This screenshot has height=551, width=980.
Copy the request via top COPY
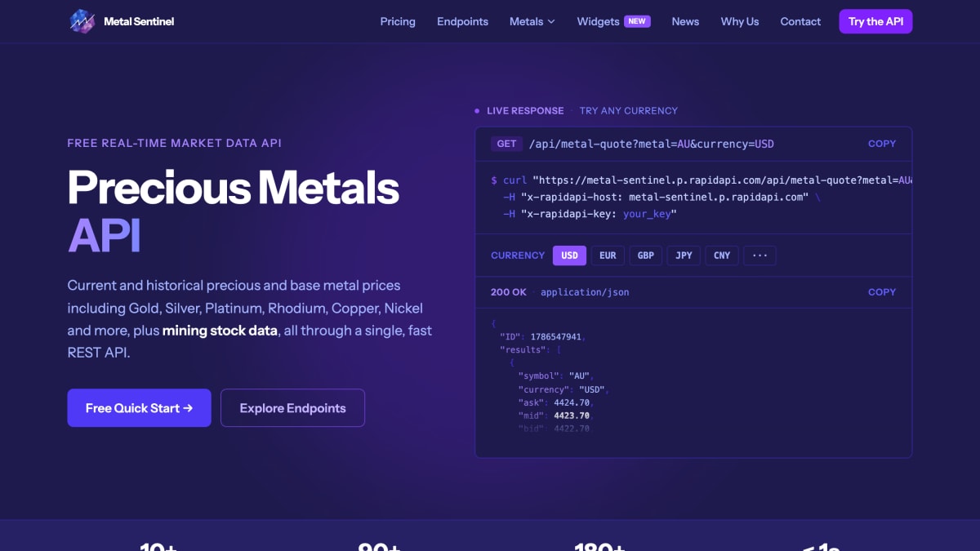(882, 144)
